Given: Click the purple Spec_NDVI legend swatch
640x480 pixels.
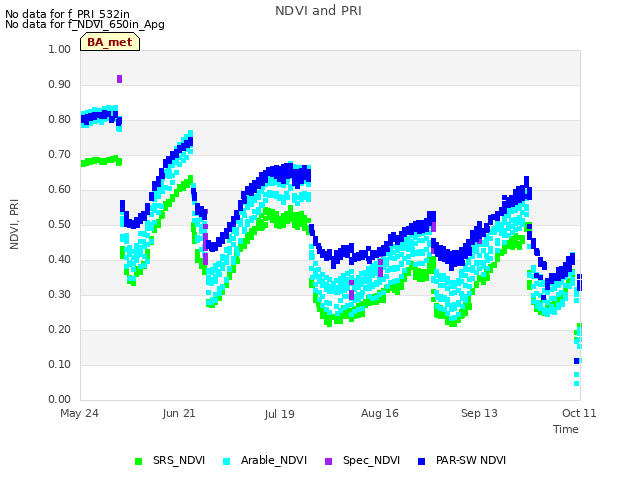Looking at the screenshot, I should (328, 461).
